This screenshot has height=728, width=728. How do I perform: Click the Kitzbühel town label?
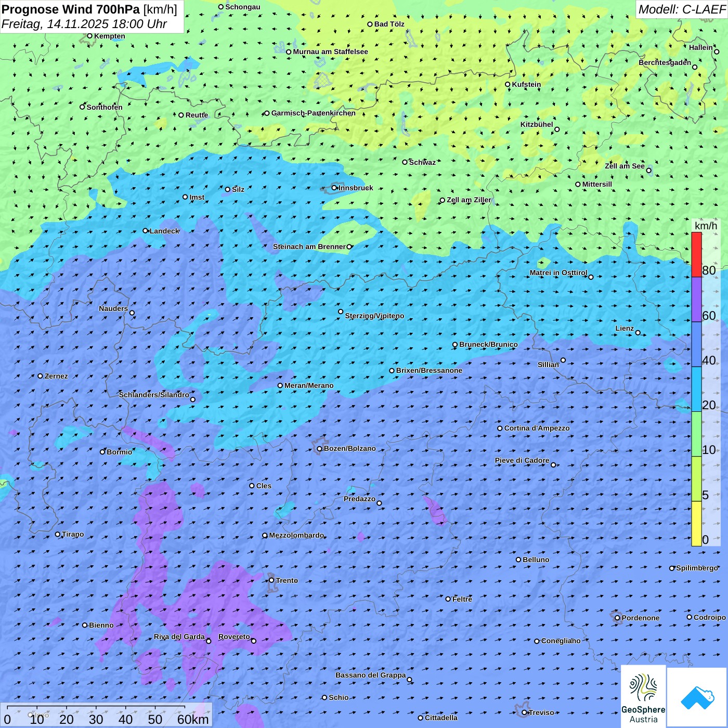537,124
